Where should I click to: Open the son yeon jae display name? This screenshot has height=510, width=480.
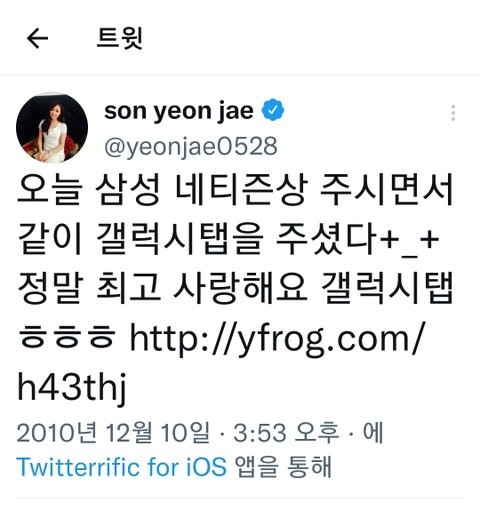coord(179,111)
